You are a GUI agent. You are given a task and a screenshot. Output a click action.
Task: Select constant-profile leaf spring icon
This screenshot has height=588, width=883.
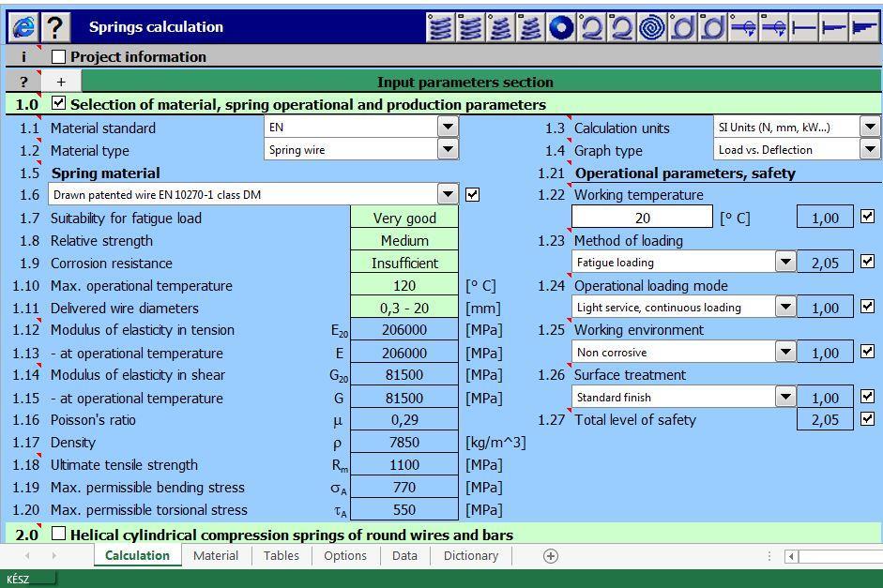pos(803,26)
